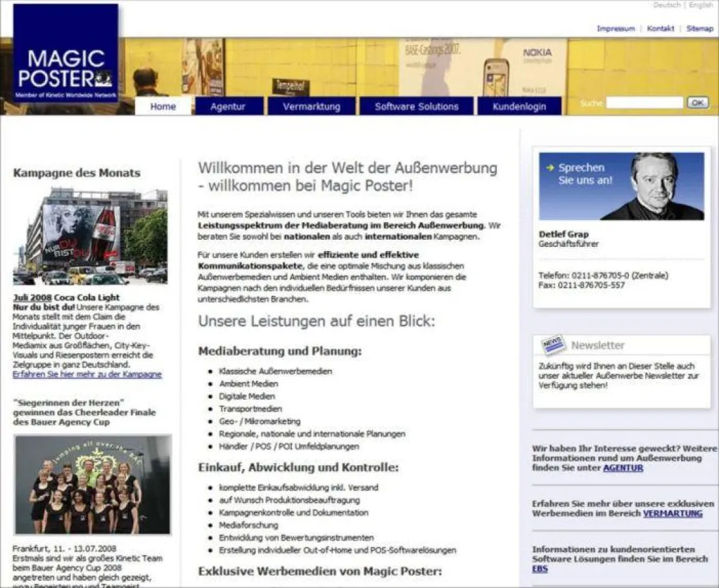Click inside the Suche search field
The height and width of the screenshot is (588, 719).
(645, 102)
